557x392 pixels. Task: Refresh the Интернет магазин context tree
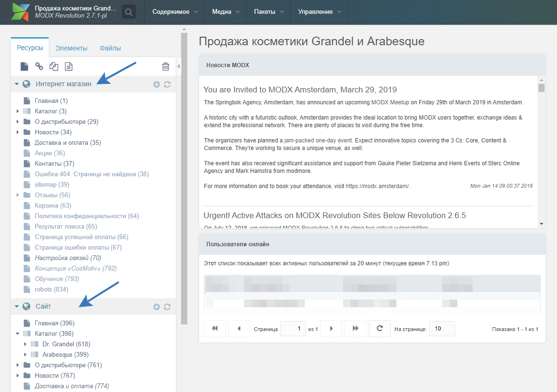pos(167,84)
